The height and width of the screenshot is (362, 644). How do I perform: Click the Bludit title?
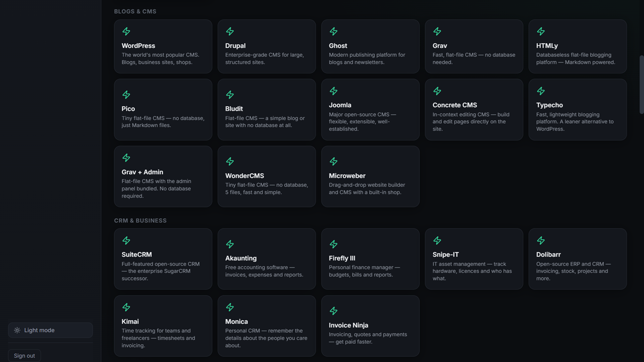point(234,109)
